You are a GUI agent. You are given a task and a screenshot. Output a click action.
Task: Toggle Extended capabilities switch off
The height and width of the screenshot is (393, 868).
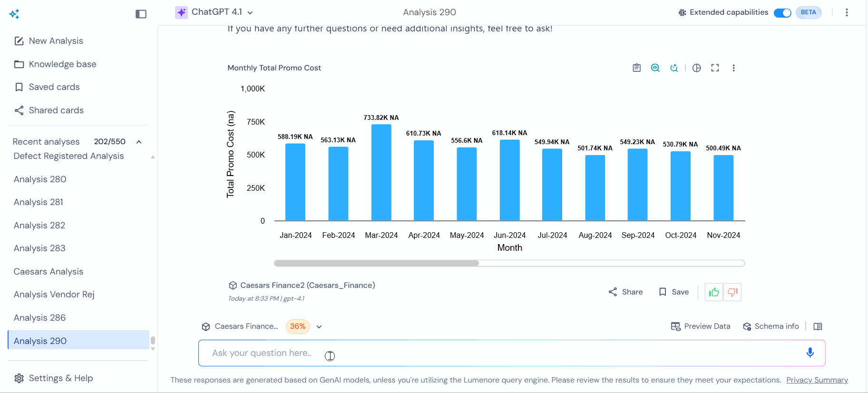[782, 13]
